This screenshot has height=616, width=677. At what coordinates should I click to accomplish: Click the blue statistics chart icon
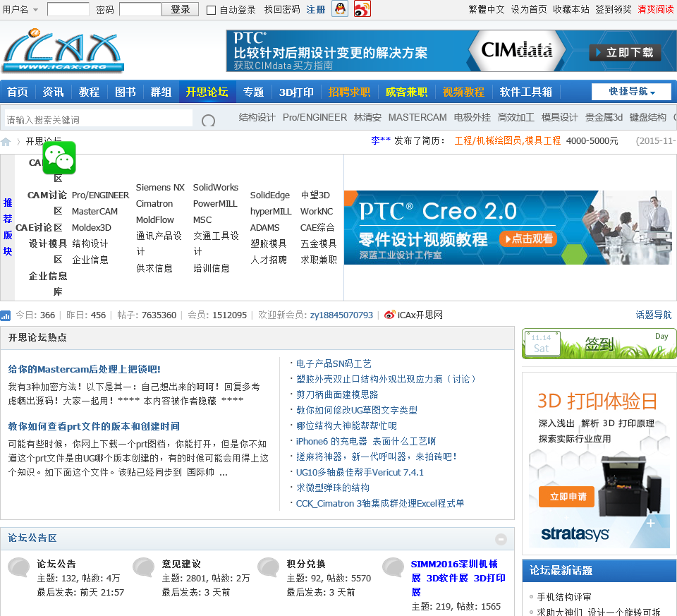[5, 315]
